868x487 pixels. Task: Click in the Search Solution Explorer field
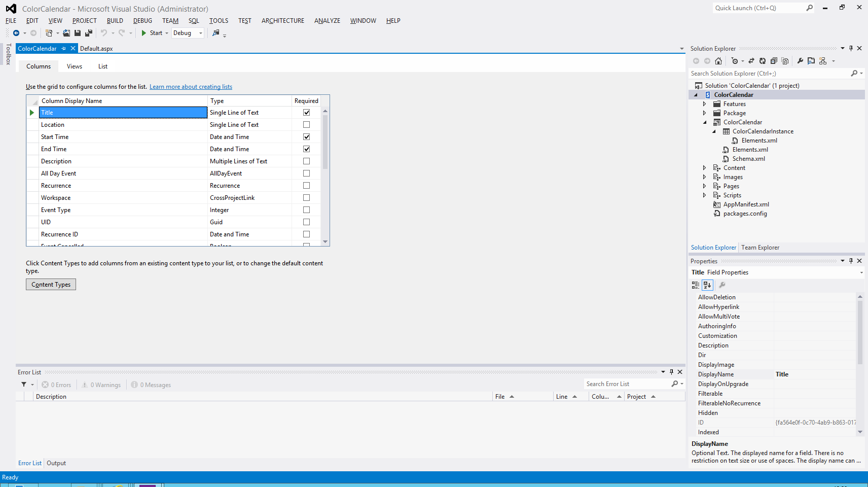coord(770,74)
